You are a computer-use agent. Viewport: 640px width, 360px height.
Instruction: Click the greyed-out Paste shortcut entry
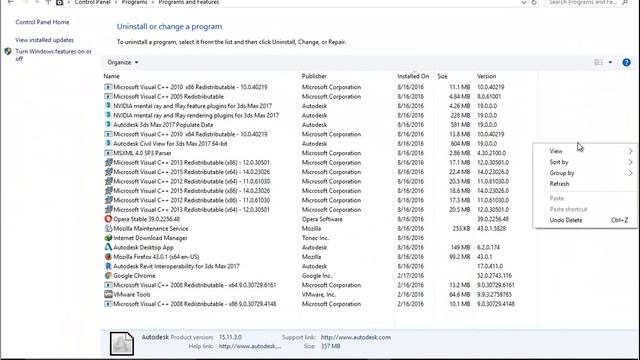click(568, 209)
